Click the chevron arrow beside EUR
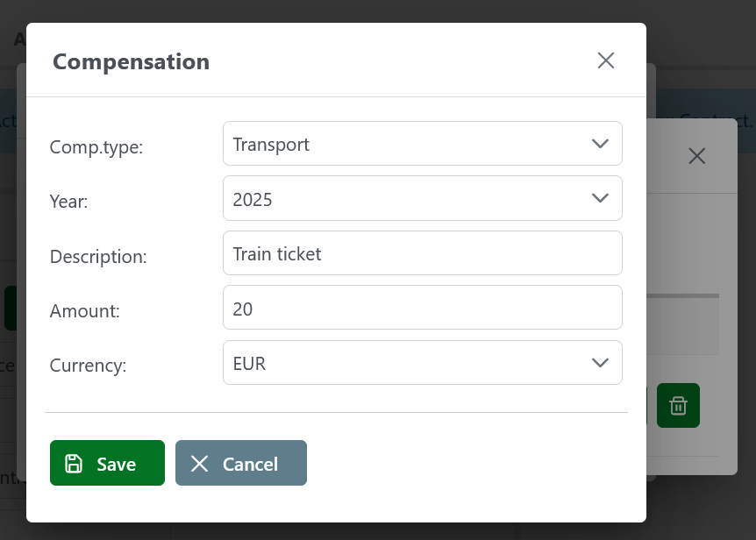 pyautogui.click(x=600, y=363)
